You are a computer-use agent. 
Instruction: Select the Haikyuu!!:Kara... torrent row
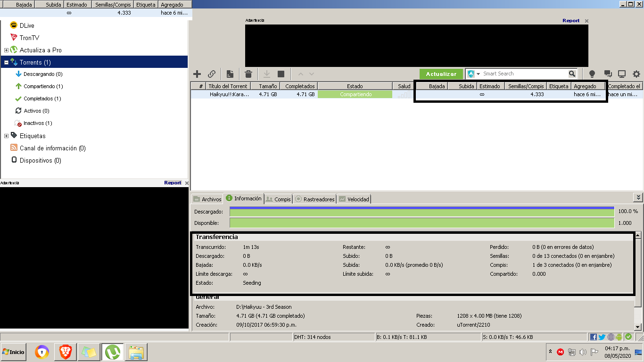click(x=416, y=94)
